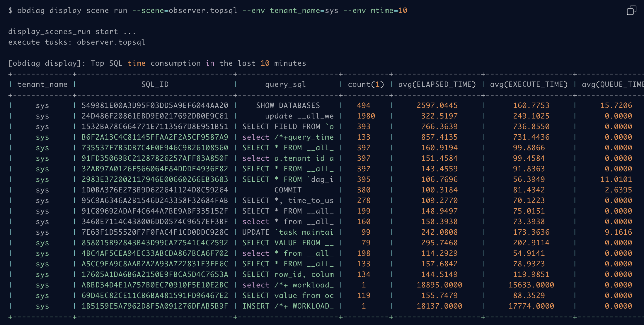Click the elapsed time value 18895.0000
This screenshot has height=325, width=644.
(439, 285)
